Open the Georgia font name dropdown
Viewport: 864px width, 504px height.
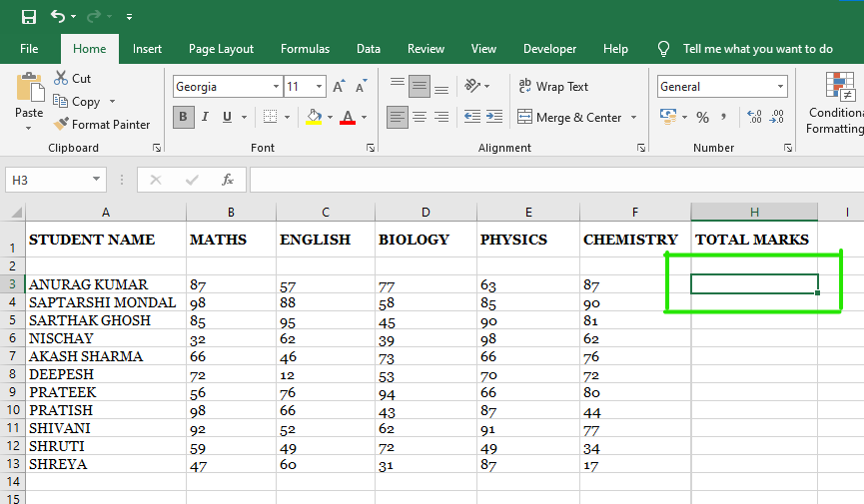point(277,87)
